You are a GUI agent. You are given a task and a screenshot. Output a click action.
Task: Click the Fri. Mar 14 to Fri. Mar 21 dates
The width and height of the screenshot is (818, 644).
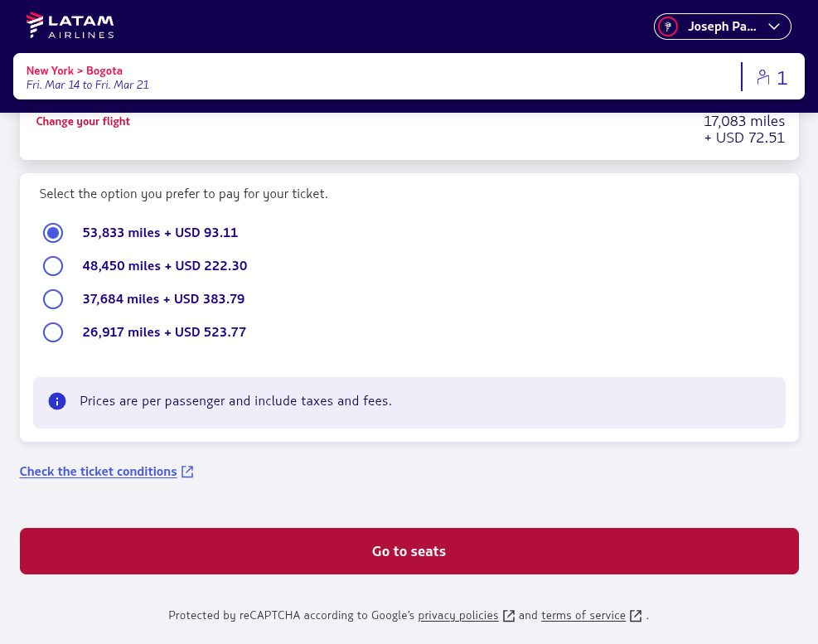pos(88,85)
